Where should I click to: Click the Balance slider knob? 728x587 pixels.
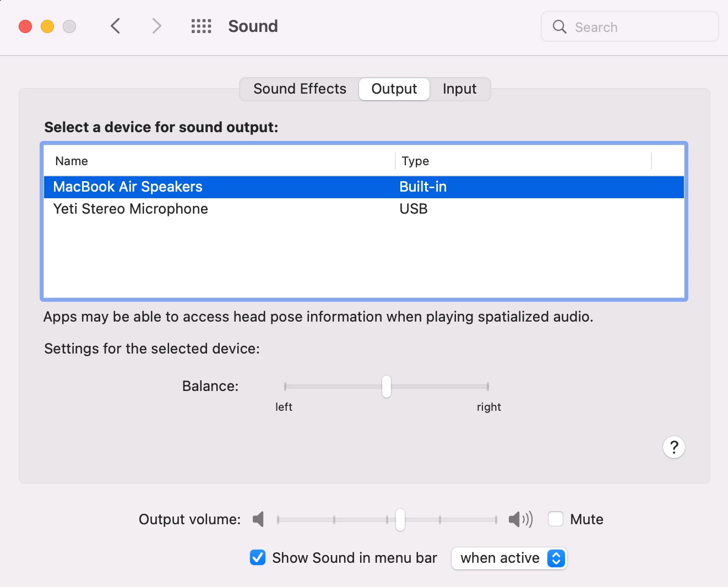(x=387, y=387)
